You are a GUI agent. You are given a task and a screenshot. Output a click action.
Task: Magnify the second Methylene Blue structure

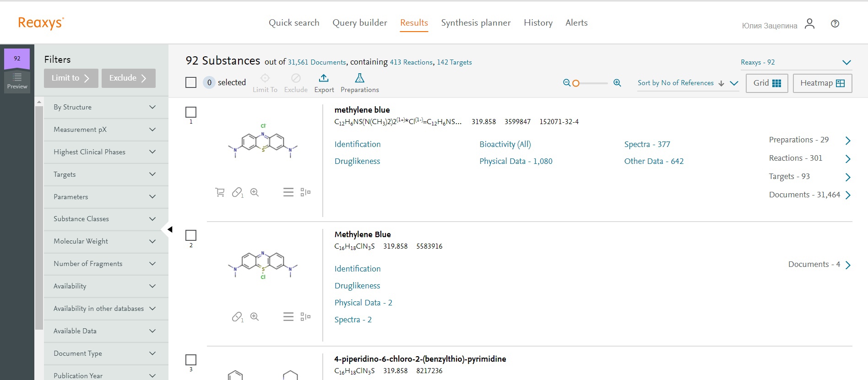(x=255, y=317)
